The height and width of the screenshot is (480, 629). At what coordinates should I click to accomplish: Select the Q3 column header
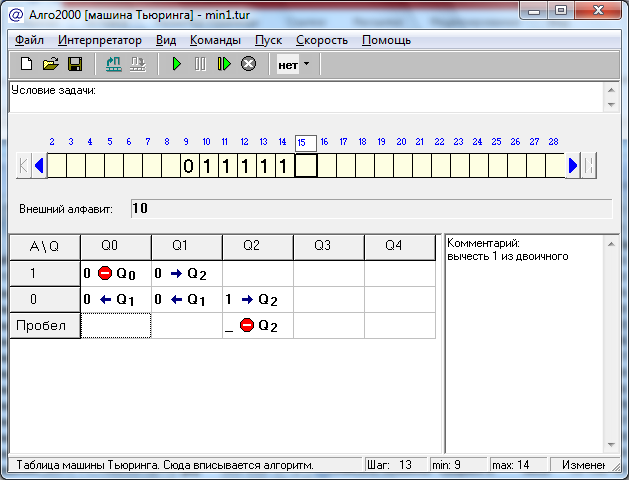point(329,247)
